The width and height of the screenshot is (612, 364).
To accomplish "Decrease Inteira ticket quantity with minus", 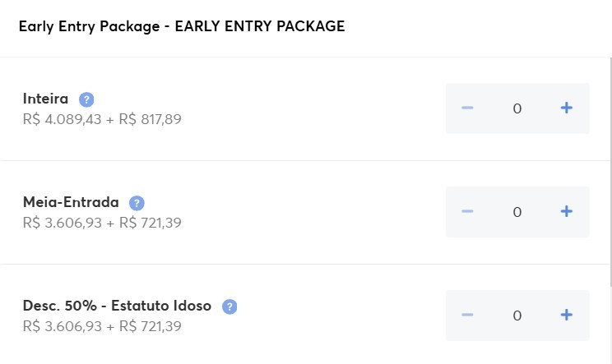I will tap(467, 108).
